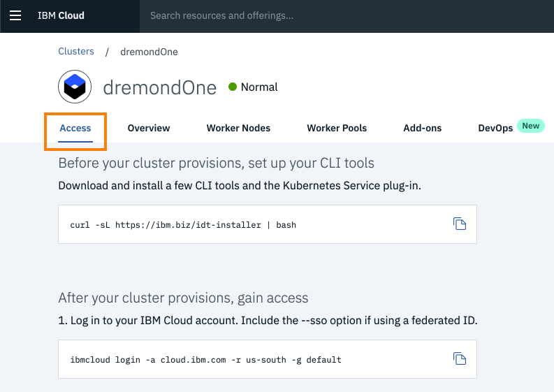Copy the curl idt-installer command

459,224
